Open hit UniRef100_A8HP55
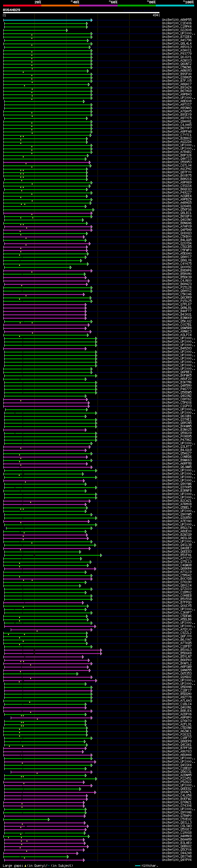The height and width of the screenshot is (868, 197). pyautogui.click(x=177, y=20)
